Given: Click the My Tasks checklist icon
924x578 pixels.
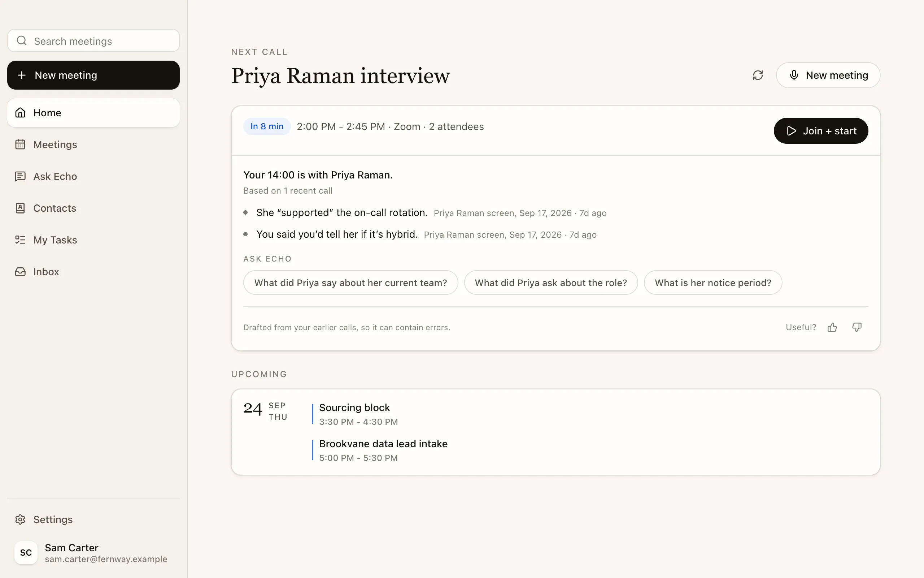Looking at the screenshot, I should coord(20,240).
